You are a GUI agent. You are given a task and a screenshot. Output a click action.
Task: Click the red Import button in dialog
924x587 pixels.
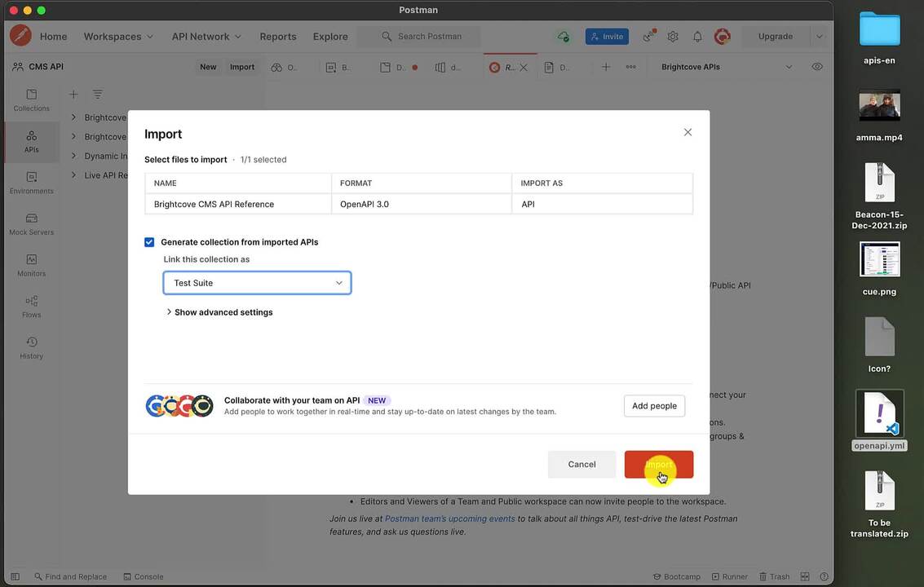pyautogui.click(x=659, y=465)
